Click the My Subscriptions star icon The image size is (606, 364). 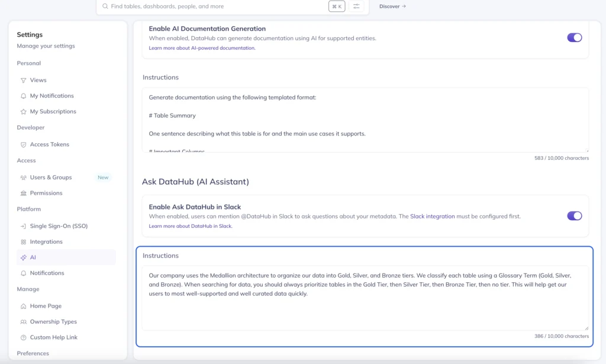pyautogui.click(x=24, y=111)
